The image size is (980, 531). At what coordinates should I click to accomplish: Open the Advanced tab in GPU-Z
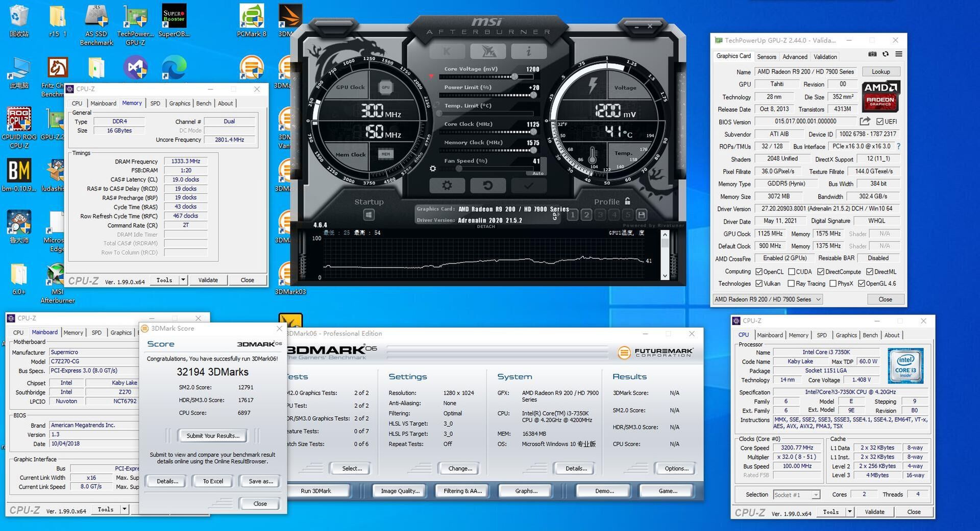tap(795, 57)
